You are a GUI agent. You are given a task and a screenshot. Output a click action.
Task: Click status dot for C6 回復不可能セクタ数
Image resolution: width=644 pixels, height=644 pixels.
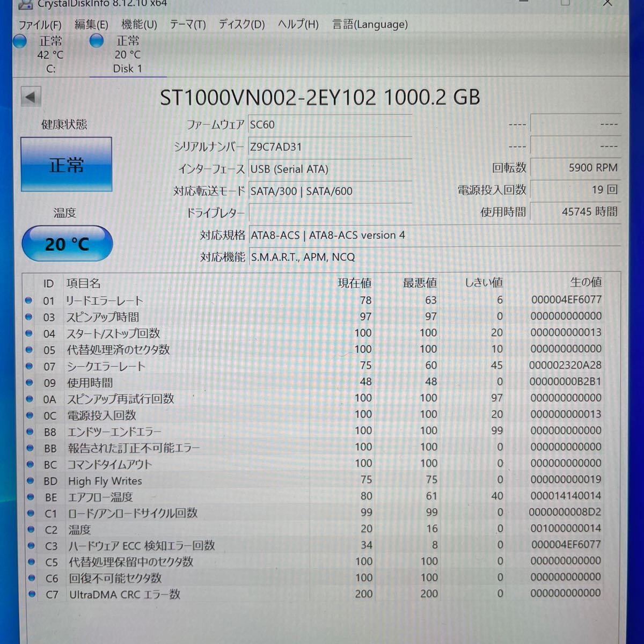pyautogui.click(x=32, y=578)
